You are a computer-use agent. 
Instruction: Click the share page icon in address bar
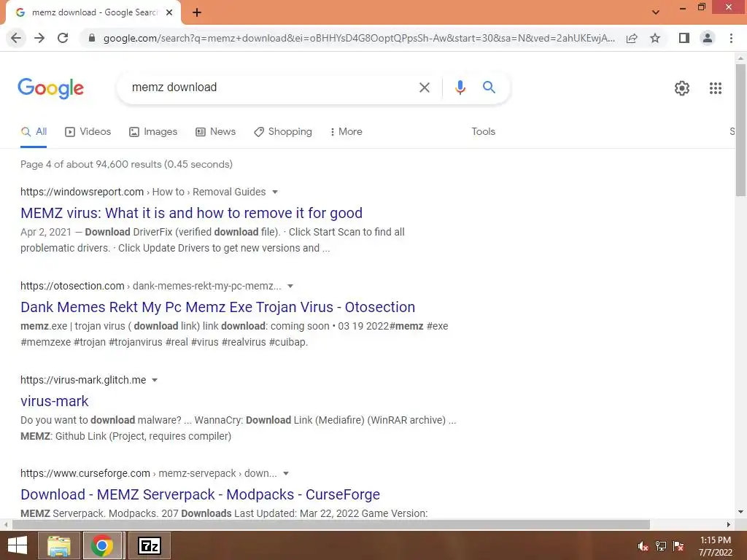[632, 38]
